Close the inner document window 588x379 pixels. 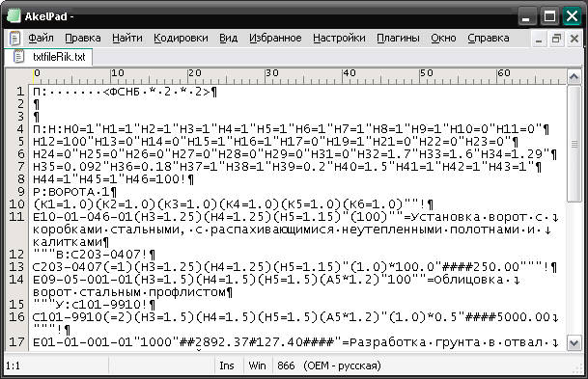[x=574, y=39]
